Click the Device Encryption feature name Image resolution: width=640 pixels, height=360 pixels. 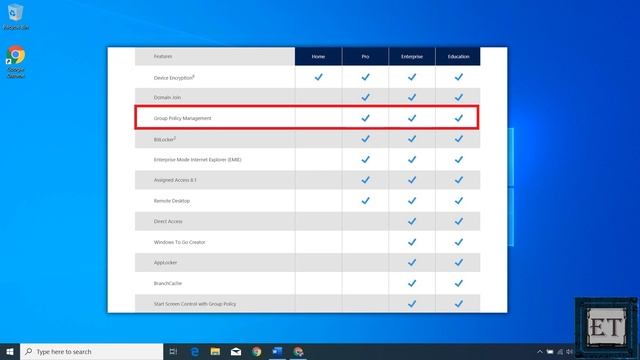(x=174, y=78)
